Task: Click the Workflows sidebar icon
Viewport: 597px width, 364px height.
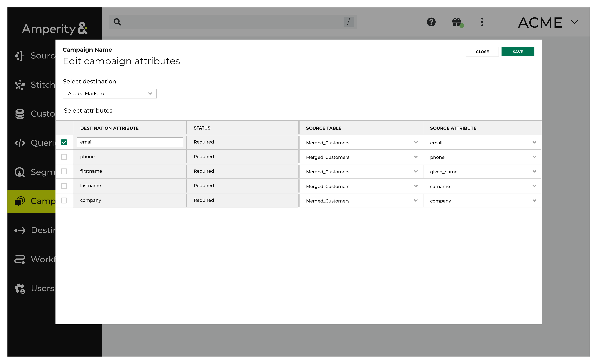Action: [20, 259]
